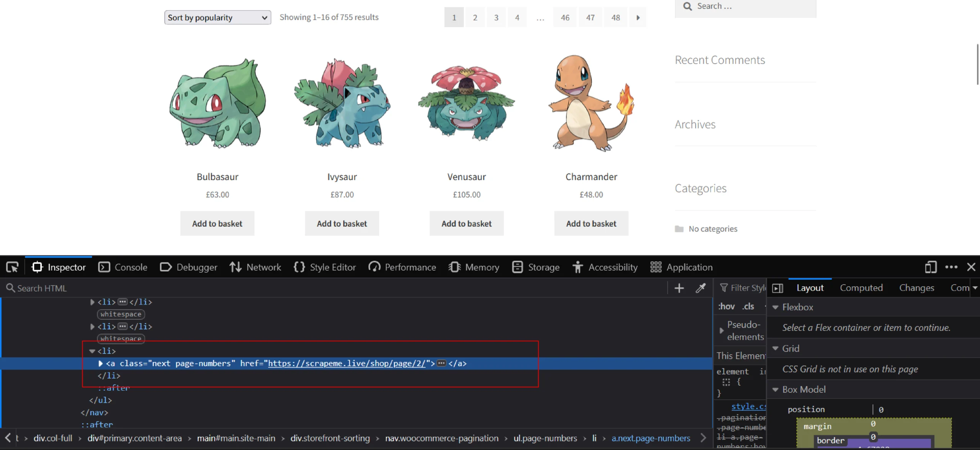The height and width of the screenshot is (450, 980).
Task: Go to pagination page 48
Action: (616, 17)
